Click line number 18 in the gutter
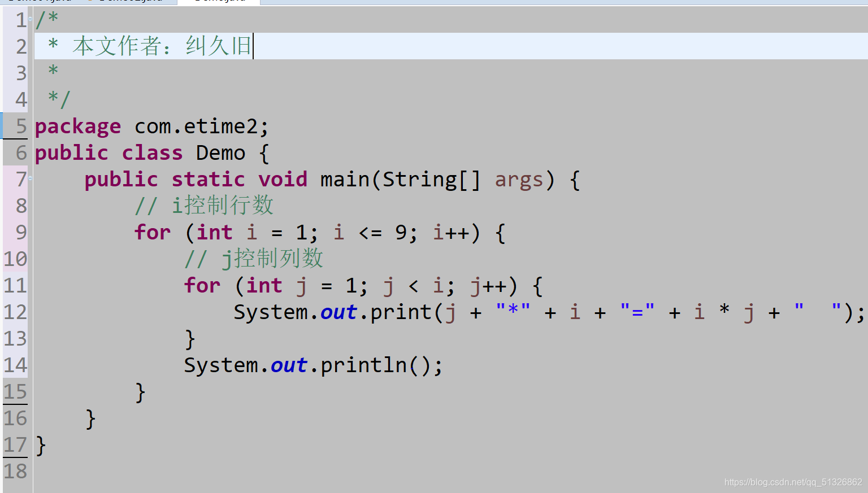The width and height of the screenshot is (868, 493). tap(15, 471)
